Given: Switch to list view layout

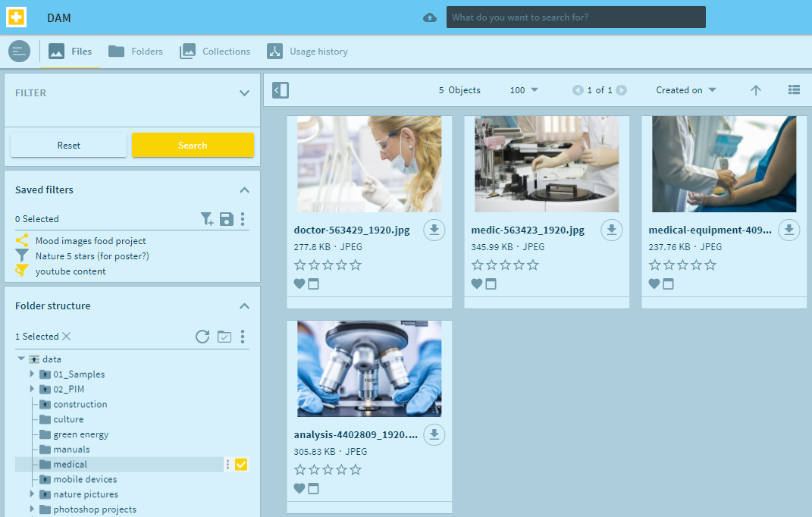Looking at the screenshot, I should 794,90.
